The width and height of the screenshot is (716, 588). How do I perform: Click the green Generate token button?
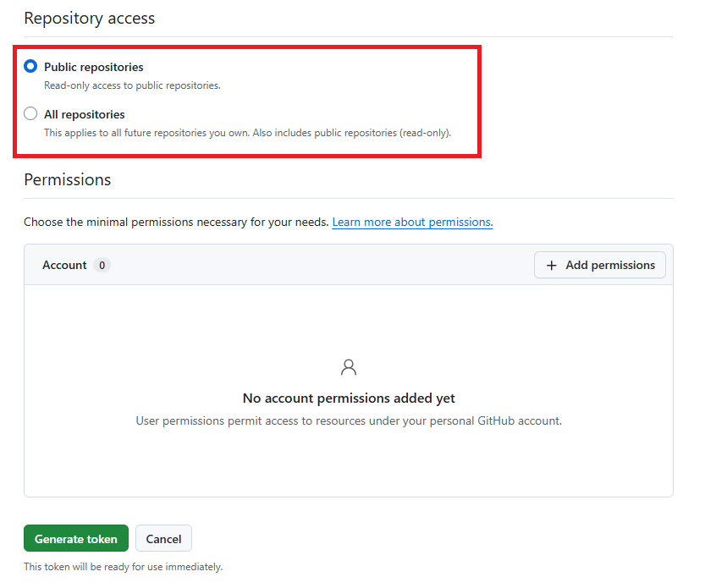pos(76,538)
